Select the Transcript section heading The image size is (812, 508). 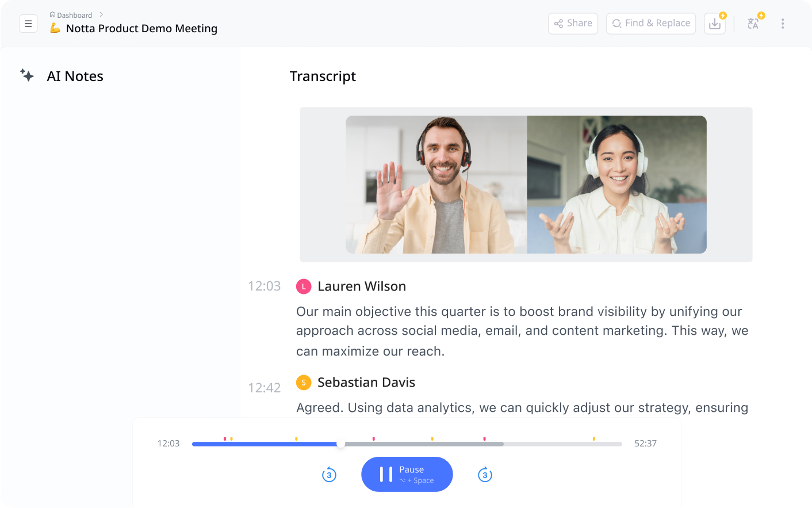(323, 75)
